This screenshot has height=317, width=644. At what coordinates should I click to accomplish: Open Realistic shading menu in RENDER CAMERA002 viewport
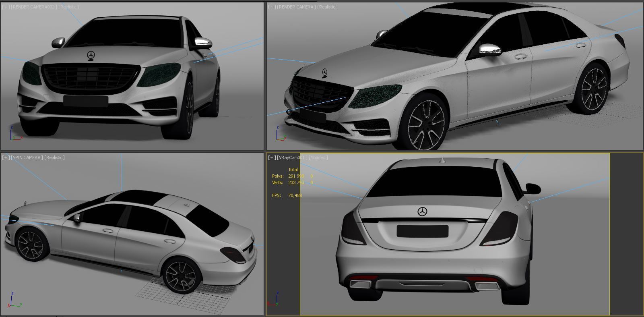[68, 7]
